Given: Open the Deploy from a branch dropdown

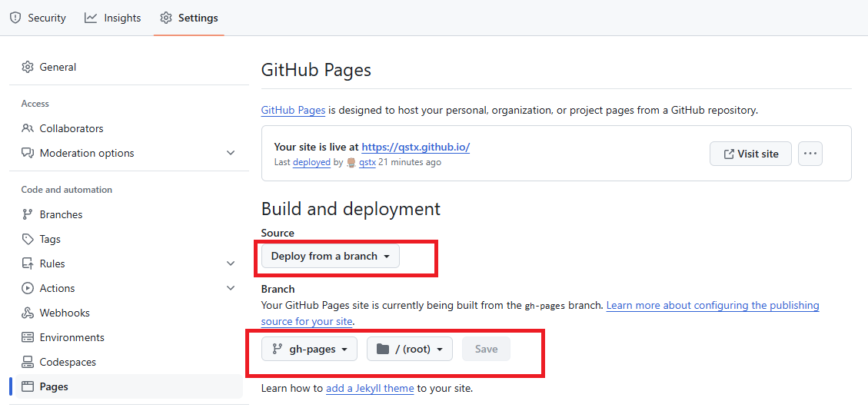Looking at the screenshot, I should [331, 257].
